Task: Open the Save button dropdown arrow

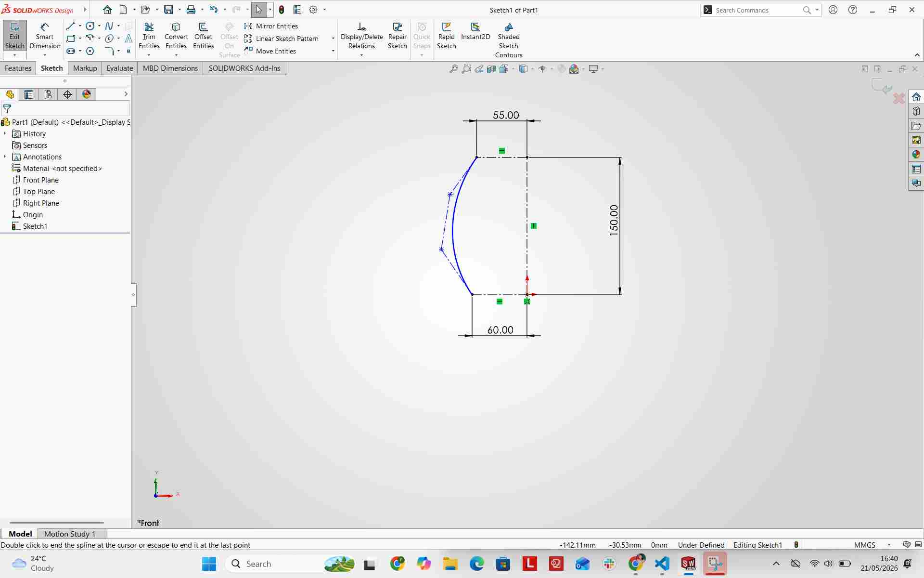Action: [x=179, y=10]
